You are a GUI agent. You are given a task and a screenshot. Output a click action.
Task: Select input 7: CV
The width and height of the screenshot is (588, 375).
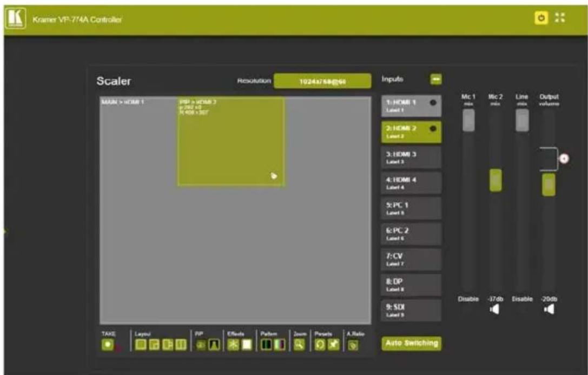coord(411,260)
